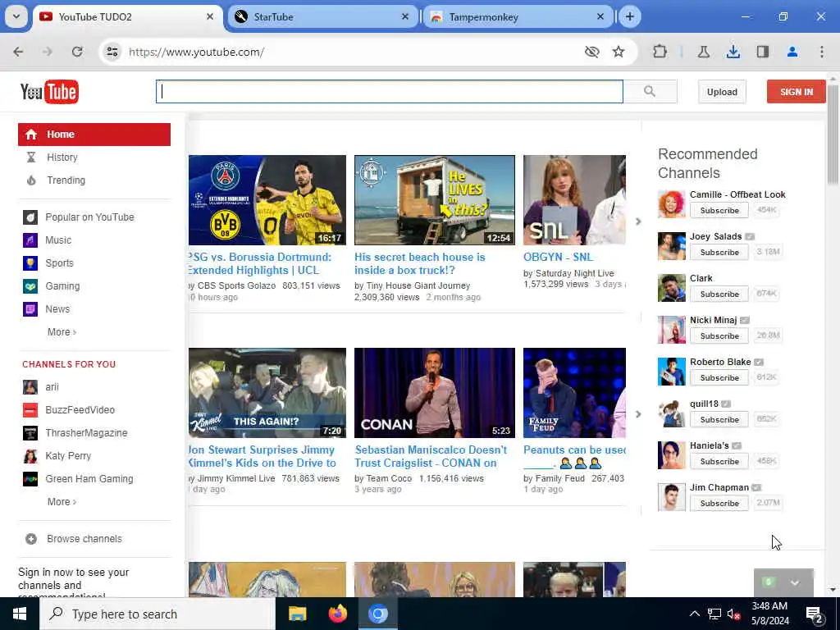840x630 pixels.
Task: Click the search magnifier button
Action: pyautogui.click(x=650, y=92)
